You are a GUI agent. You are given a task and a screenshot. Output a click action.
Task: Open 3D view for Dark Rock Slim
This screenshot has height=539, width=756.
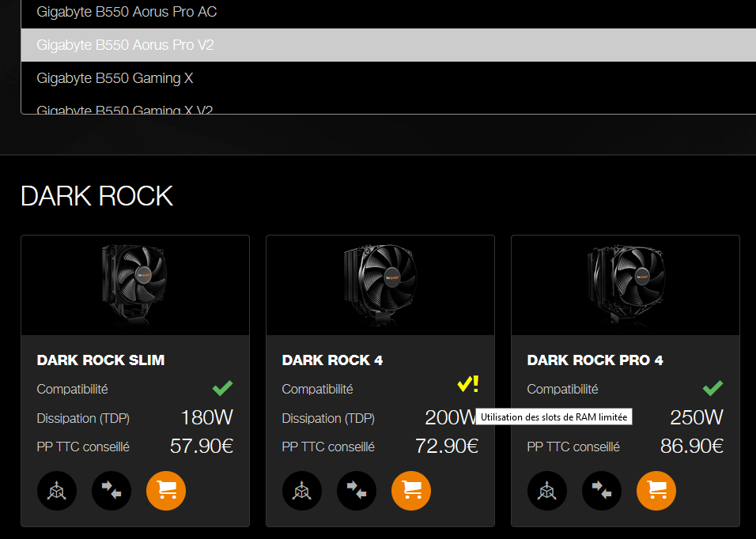point(57,490)
